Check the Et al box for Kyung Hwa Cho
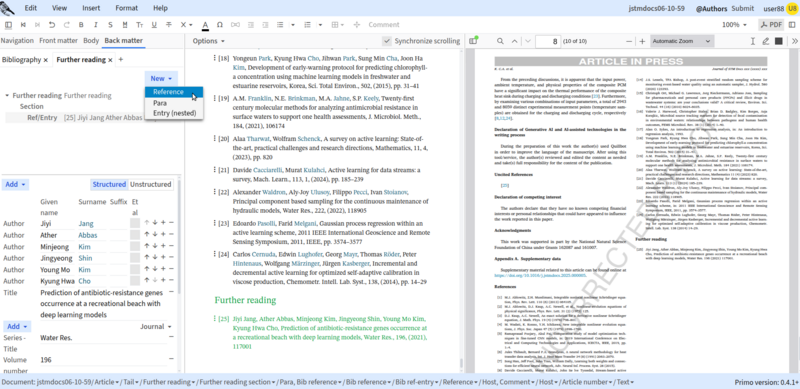Image resolution: width=800 pixels, height=389 pixels. 135,281
